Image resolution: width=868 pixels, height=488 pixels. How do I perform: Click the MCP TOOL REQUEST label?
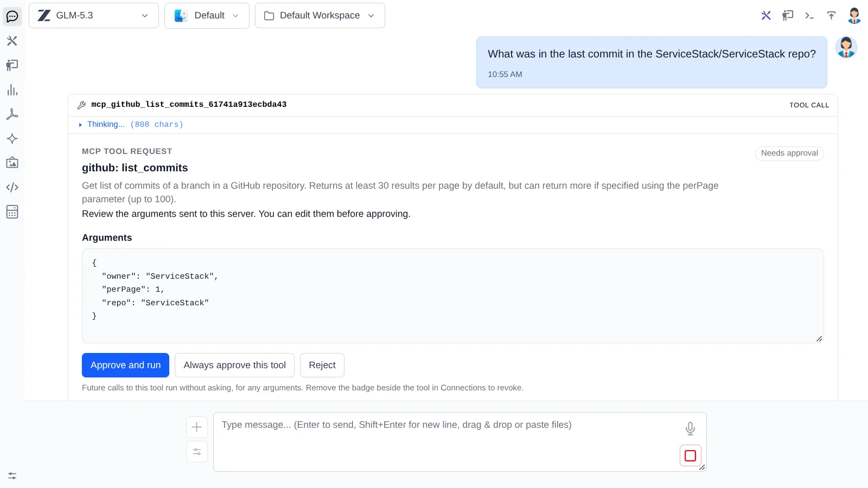point(127,151)
